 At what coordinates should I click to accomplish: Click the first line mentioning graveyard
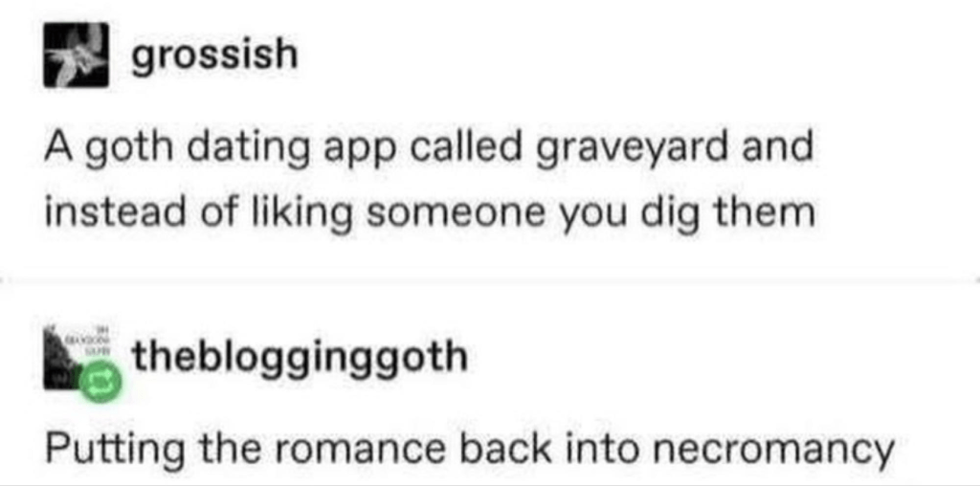coord(428,148)
